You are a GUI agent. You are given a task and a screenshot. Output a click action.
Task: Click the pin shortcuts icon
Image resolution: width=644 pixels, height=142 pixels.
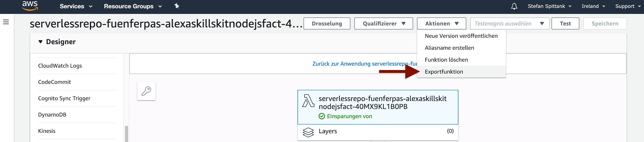tap(177, 6)
